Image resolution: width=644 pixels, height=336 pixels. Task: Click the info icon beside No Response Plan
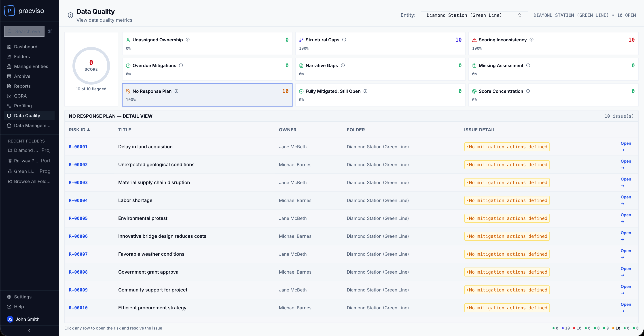(177, 91)
